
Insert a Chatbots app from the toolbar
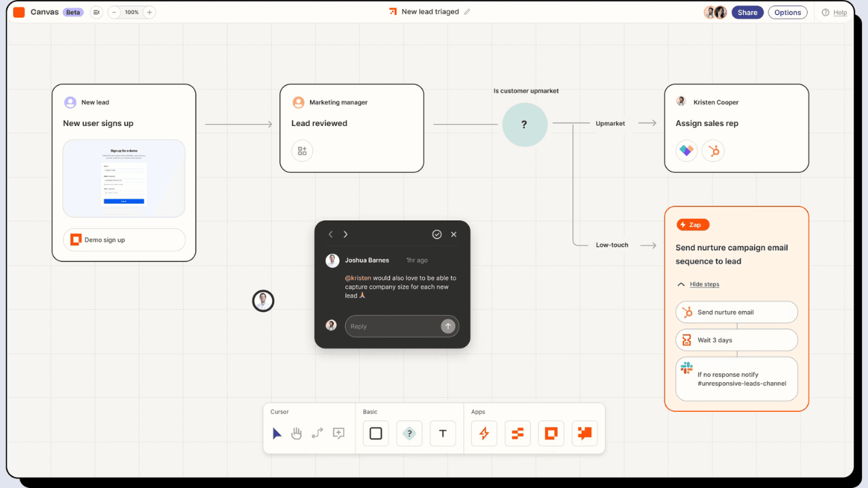tap(585, 433)
